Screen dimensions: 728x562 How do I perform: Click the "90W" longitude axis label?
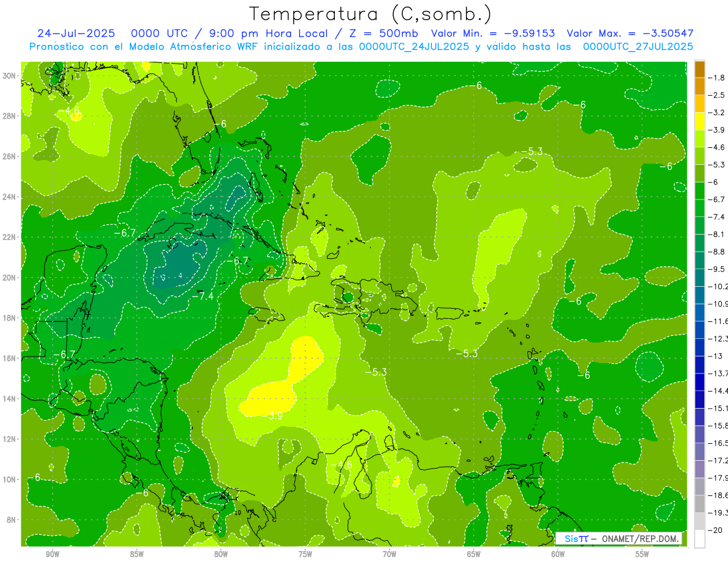53,554
